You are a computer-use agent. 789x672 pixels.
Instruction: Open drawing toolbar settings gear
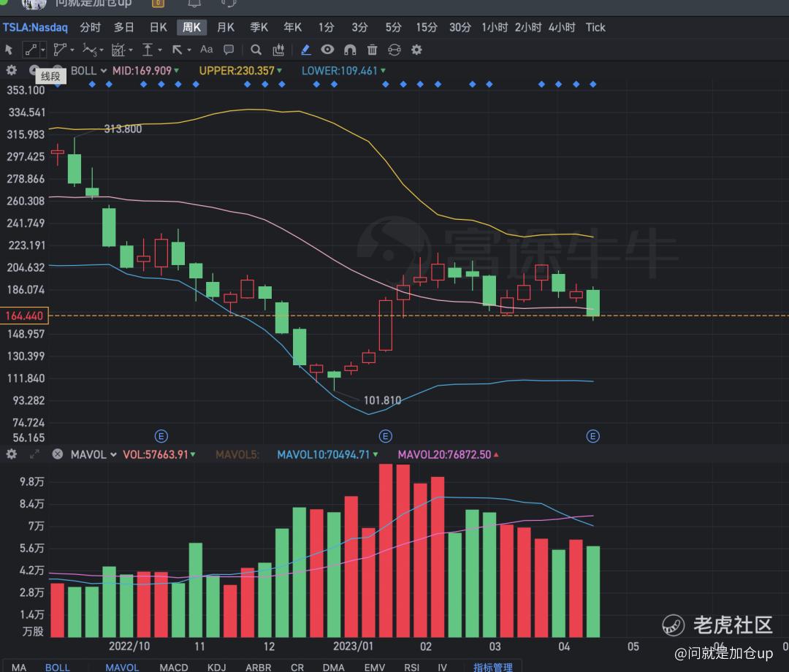416,50
